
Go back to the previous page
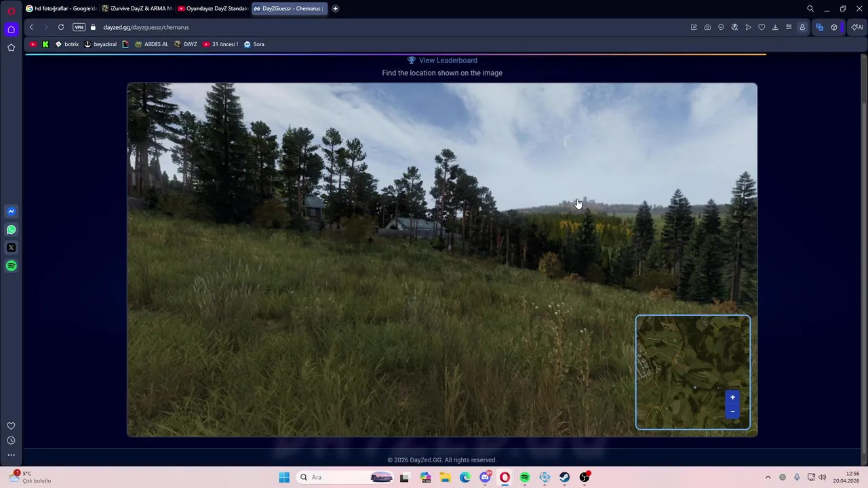point(31,27)
